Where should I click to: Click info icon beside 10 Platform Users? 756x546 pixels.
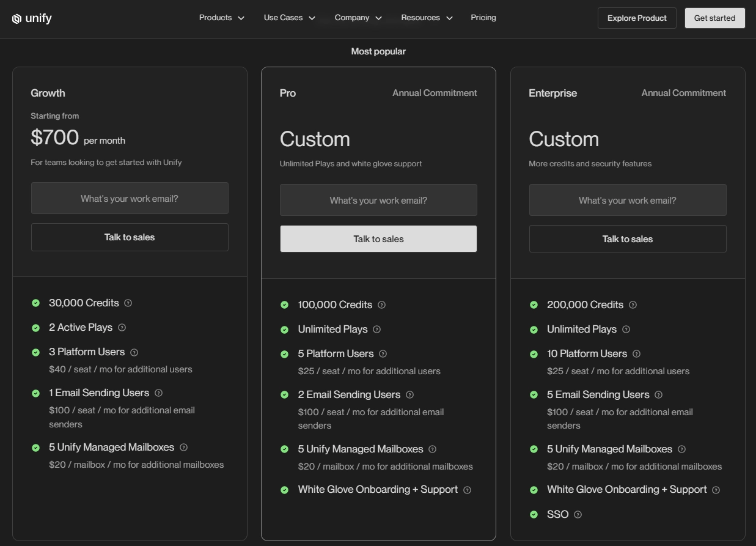636,354
